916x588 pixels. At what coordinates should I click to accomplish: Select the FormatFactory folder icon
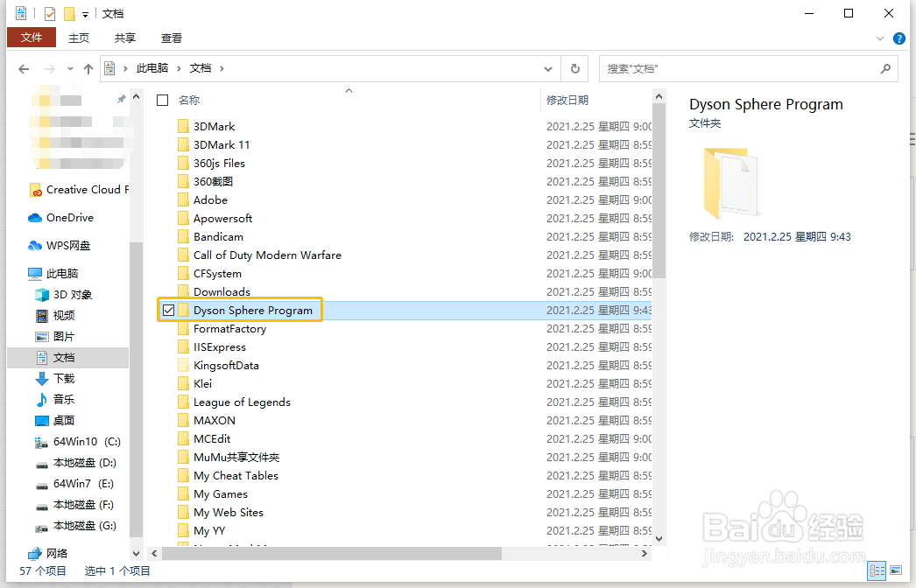coord(183,329)
